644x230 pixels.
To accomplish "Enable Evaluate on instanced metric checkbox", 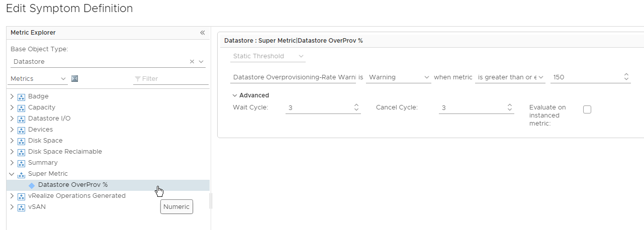I will click(587, 110).
